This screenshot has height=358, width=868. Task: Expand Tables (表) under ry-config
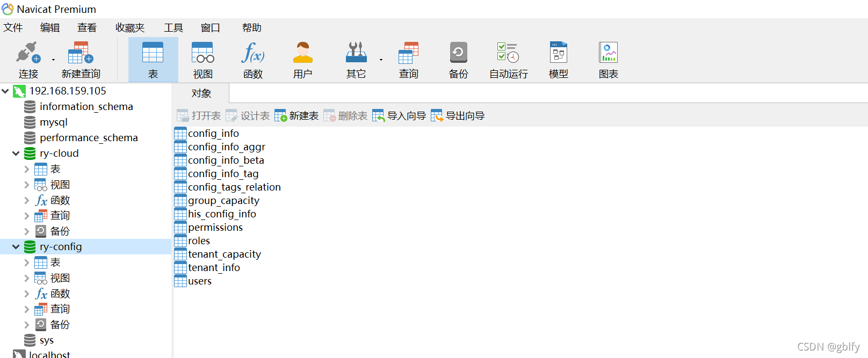coord(27,262)
